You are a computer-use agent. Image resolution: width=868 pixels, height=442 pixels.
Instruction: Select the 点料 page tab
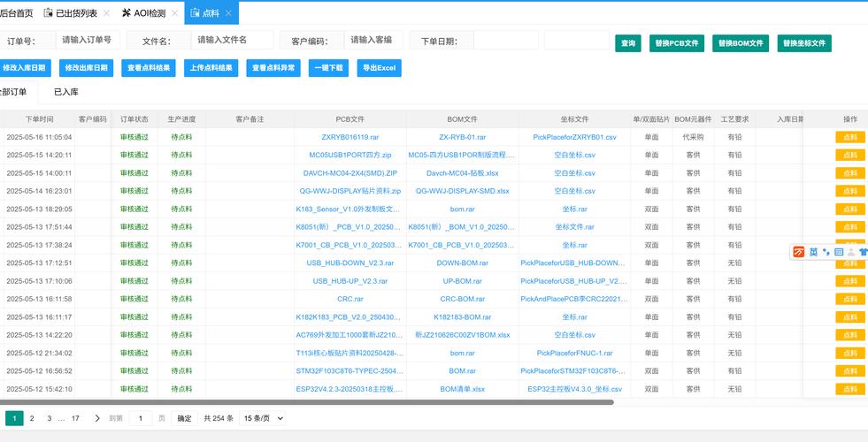pos(211,13)
